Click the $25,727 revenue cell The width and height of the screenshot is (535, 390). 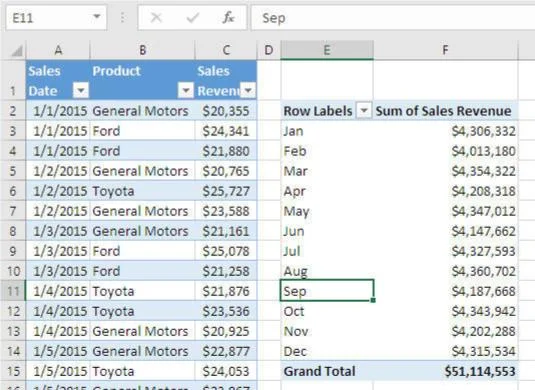click(x=226, y=191)
